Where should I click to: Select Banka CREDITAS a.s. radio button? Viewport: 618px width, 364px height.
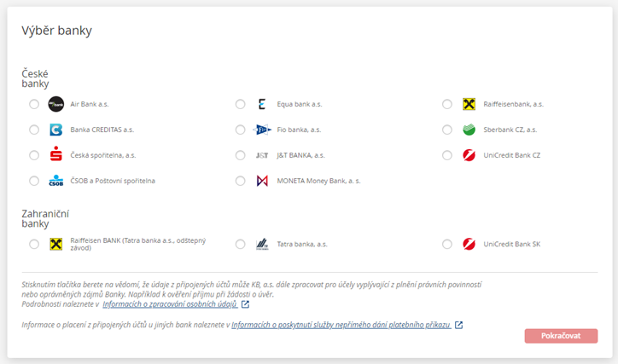(34, 130)
